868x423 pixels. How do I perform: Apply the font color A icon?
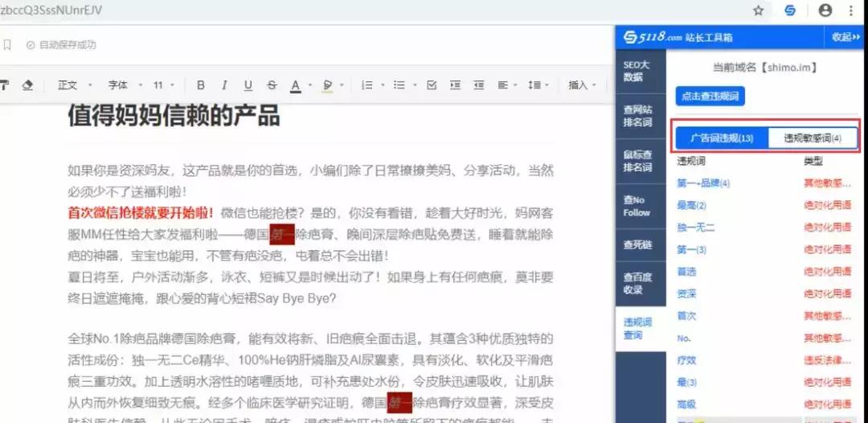(296, 85)
